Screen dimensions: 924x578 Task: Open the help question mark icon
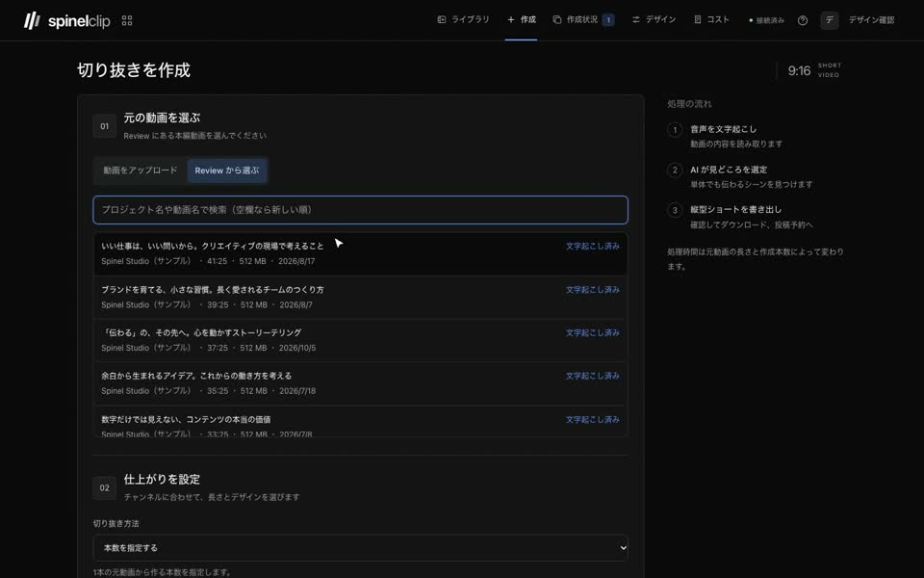coord(803,20)
